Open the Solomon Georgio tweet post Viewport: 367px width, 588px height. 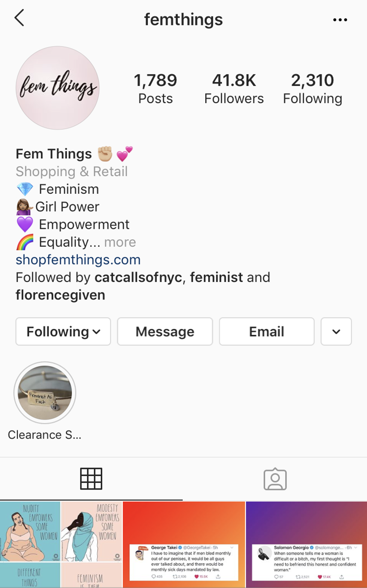pos(306,545)
